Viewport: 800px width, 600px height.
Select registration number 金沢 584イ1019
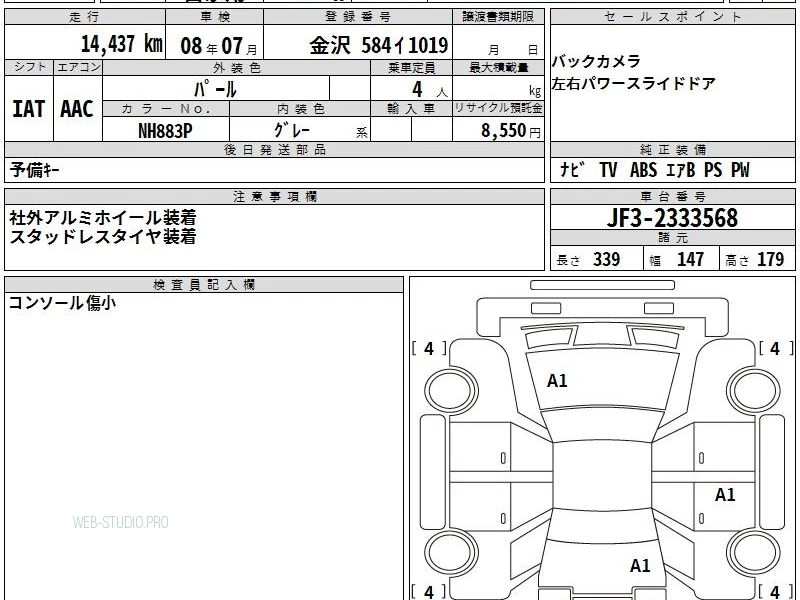379,45
